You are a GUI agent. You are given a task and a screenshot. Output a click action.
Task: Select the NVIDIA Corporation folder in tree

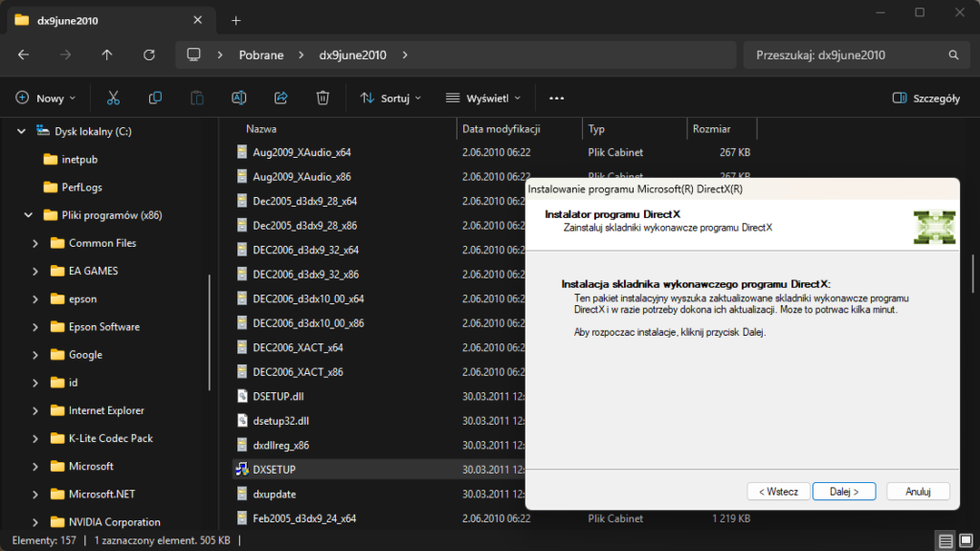(x=114, y=522)
